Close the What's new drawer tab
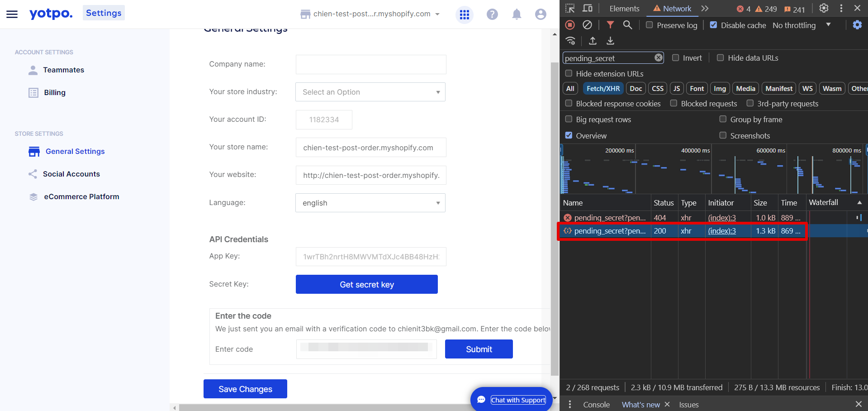 tap(667, 404)
